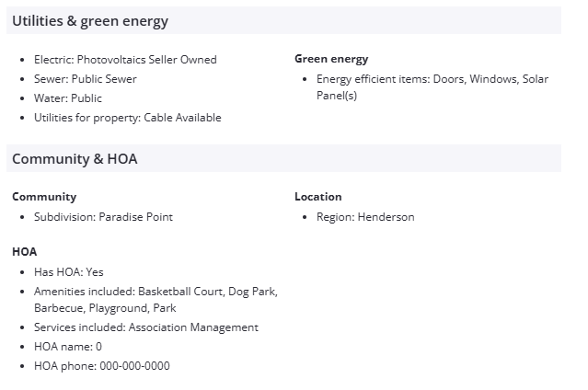Screen dimensions: 588x390
Task: Click the HOA subheading
Action: [25, 251]
